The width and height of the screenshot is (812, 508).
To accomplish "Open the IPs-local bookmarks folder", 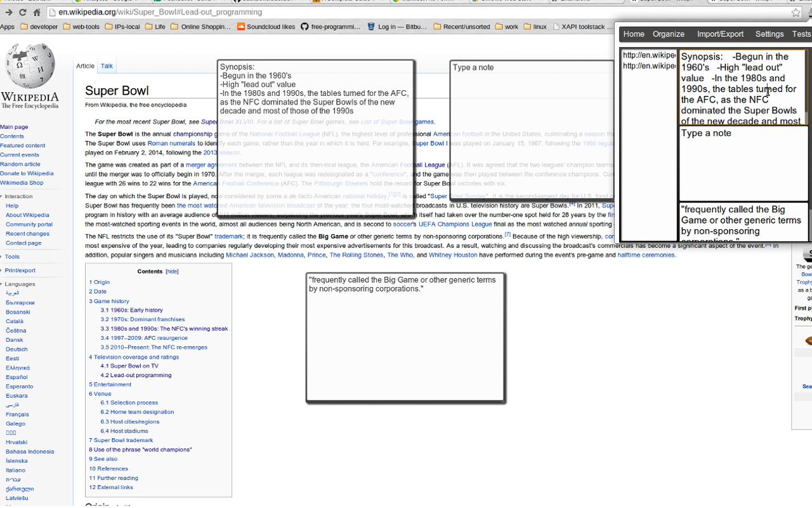I will [122, 27].
